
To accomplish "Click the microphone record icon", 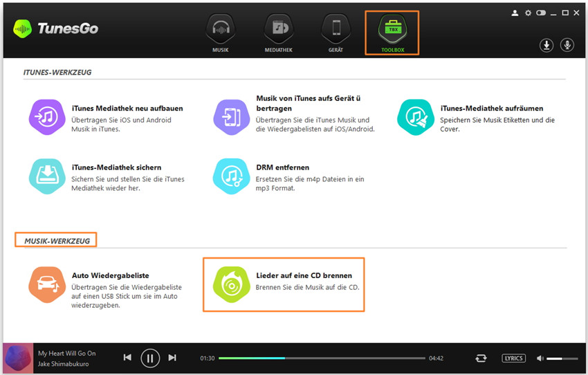I will pos(567,46).
